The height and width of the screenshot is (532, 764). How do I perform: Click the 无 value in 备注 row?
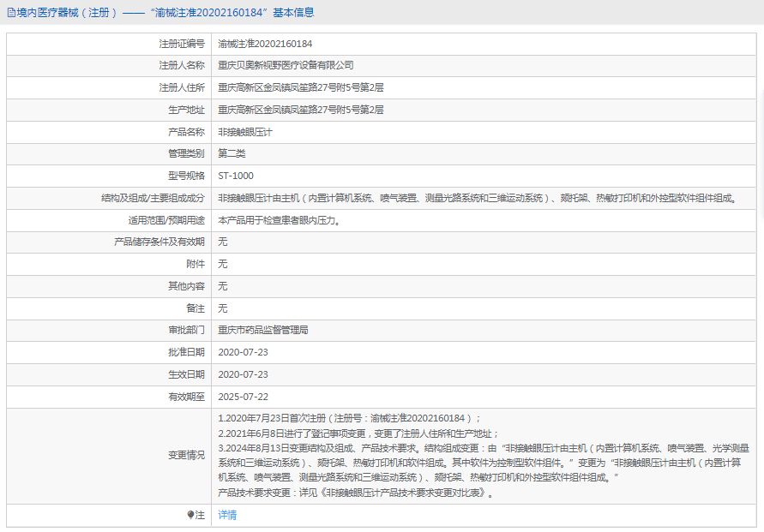click(x=223, y=308)
